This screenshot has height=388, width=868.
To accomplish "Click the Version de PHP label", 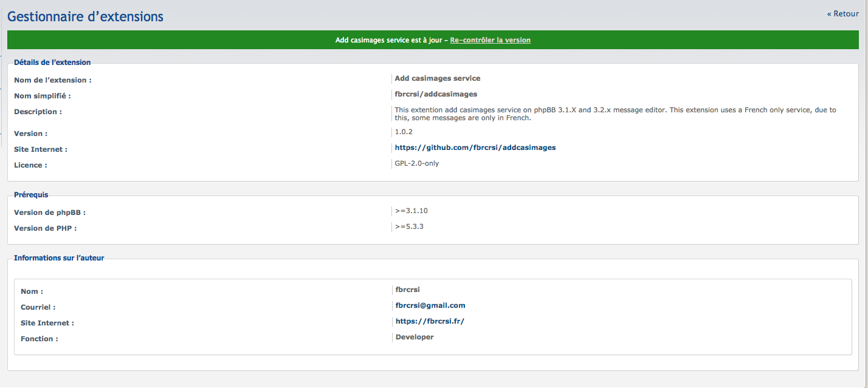I will [x=46, y=228].
